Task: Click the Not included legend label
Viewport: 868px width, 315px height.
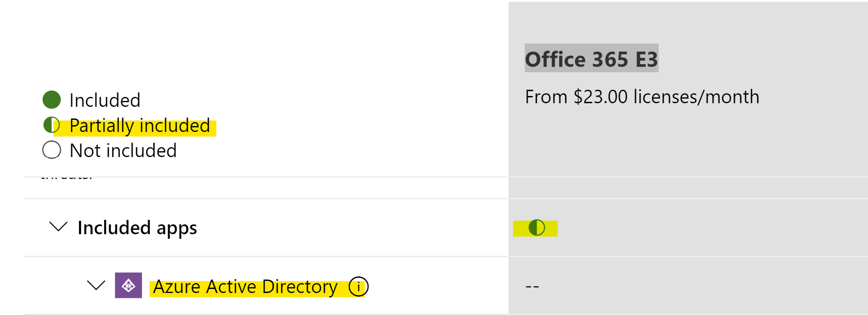Action: point(123,150)
